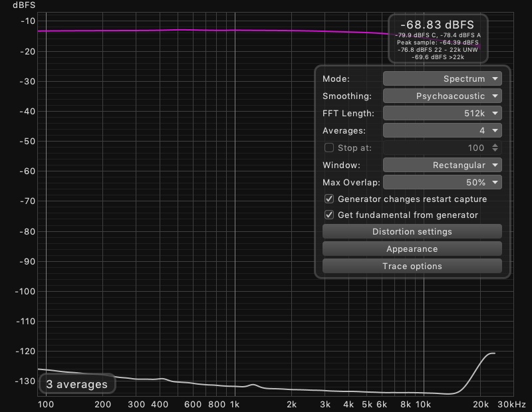This screenshot has height=412, width=532.
Task: Click the 3 averages indicator
Action: (76, 384)
